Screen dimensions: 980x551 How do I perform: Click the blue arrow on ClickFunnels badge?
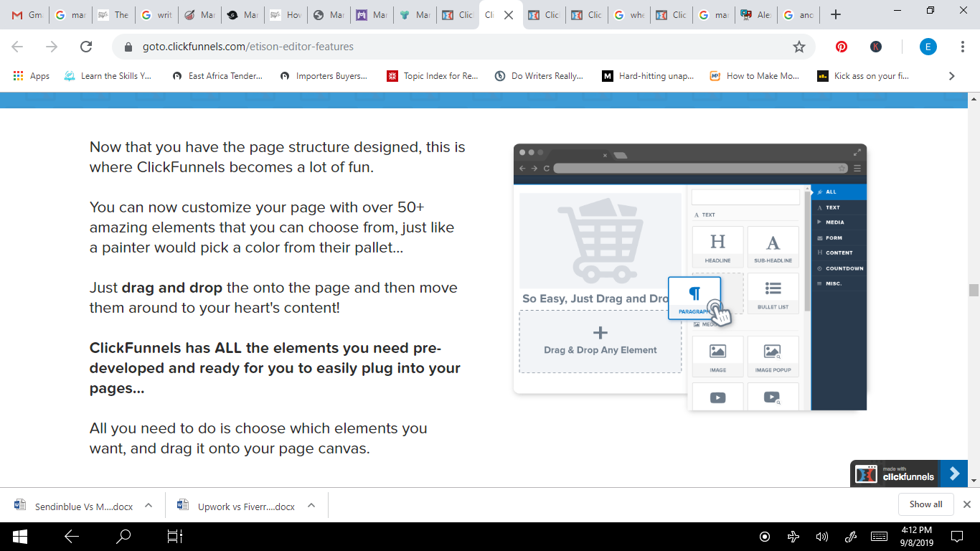click(954, 474)
